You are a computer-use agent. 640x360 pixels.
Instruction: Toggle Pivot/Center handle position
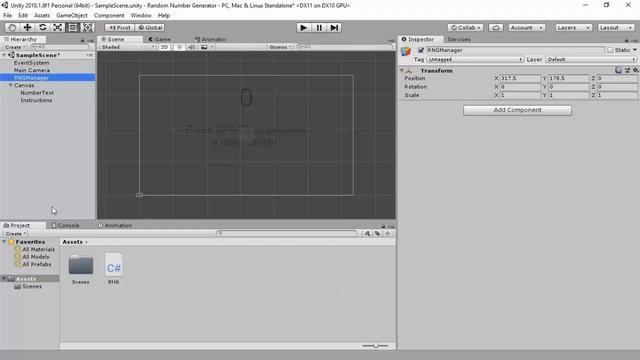pyautogui.click(x=120, y=27)
